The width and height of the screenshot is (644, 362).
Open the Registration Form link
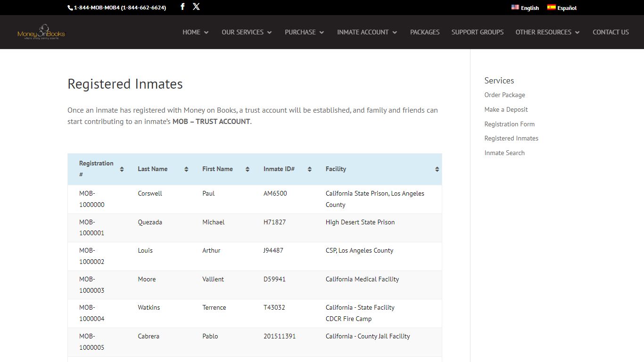tap(510, 124)
